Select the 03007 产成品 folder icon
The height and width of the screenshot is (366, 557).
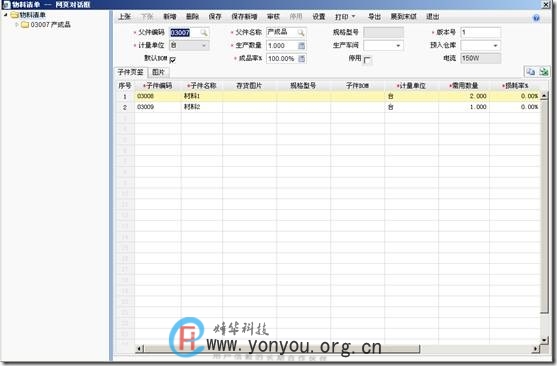click(x=25, y=25)
